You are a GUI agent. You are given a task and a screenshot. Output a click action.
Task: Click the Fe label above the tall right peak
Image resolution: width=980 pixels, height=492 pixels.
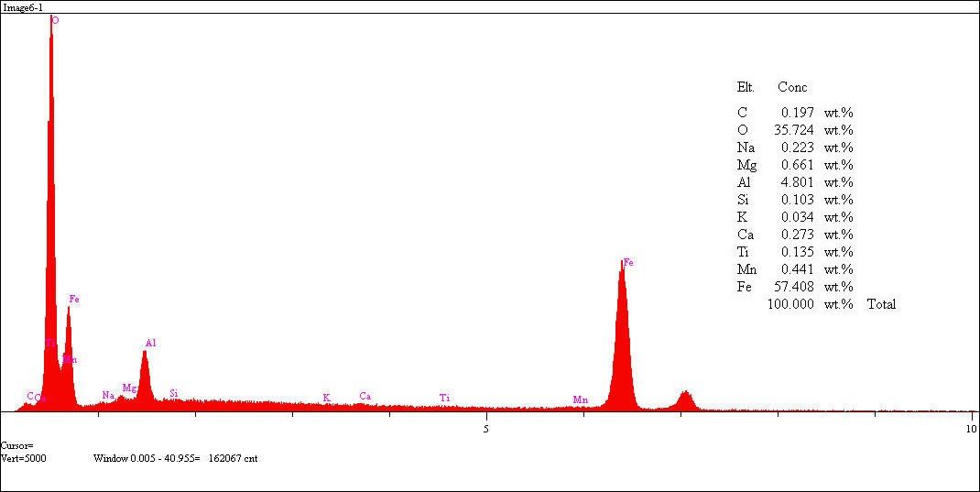tap(628, 263)
